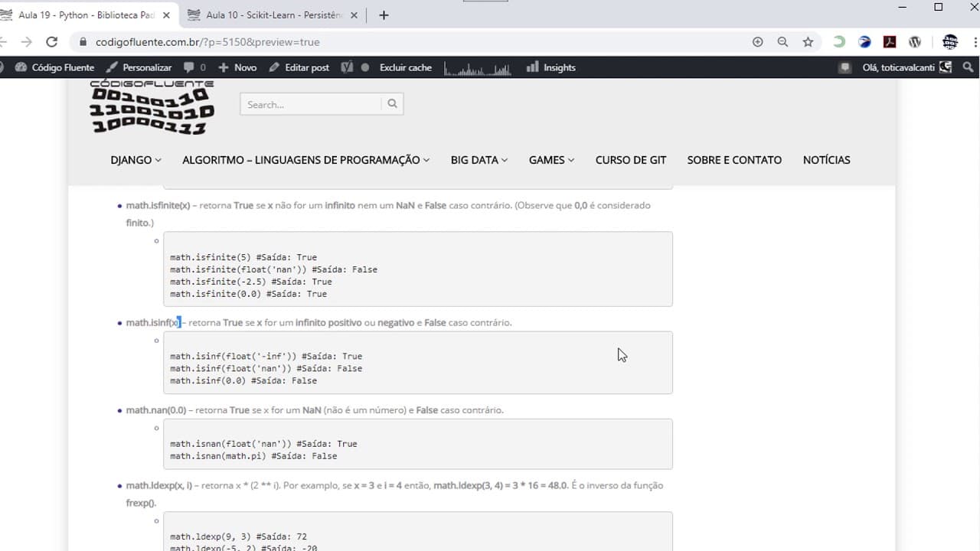
Task: Open the blue bird extension icon
Action: pos(864,42)
